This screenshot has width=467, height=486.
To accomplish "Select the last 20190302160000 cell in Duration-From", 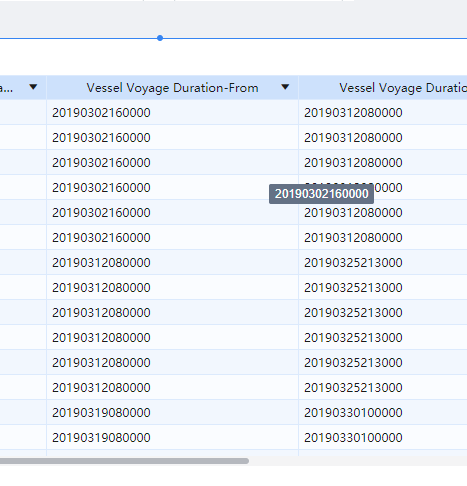I will [x=172, y=238].
